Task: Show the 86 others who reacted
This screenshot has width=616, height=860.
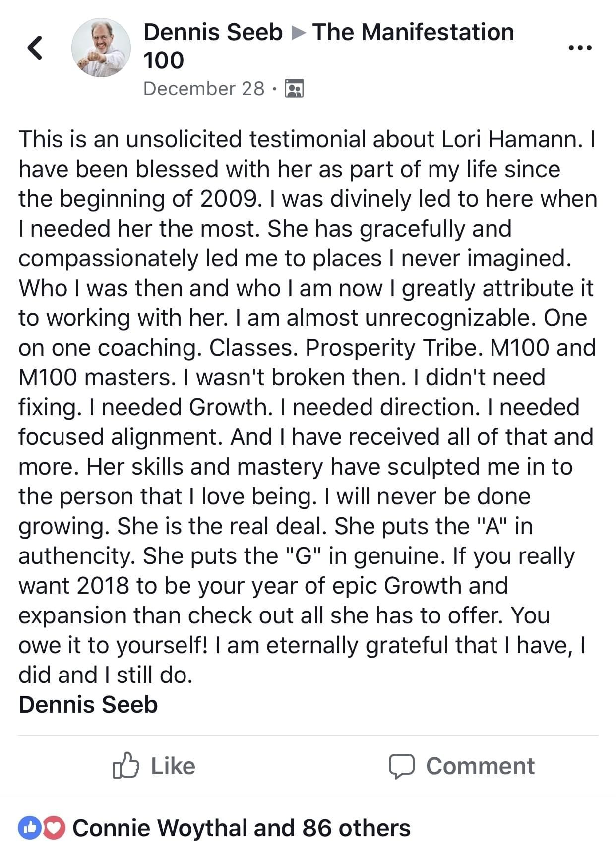Action: click(356, 828)
